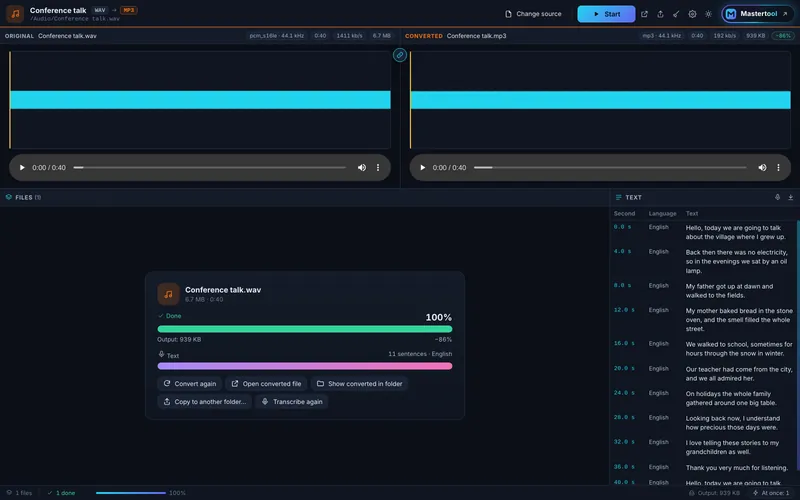
Task: Mute the original audio player
Action: click(x=362, y=167)
